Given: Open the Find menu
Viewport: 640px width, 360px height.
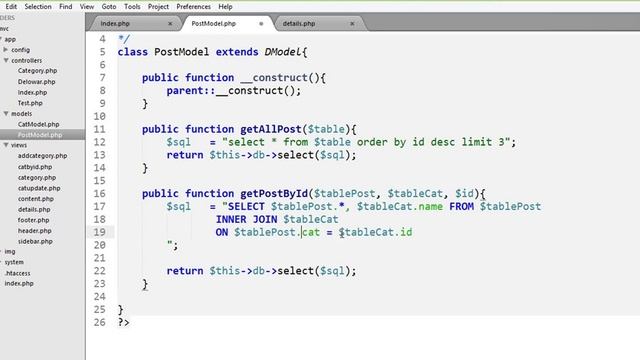Looking at the screenshot, I should (x=65, y=7).
